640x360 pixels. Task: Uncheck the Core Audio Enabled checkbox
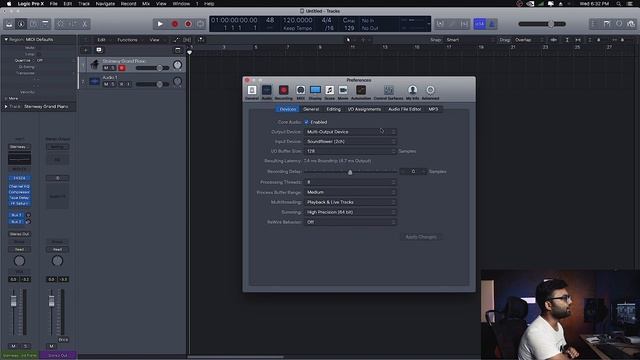point(307,122)
